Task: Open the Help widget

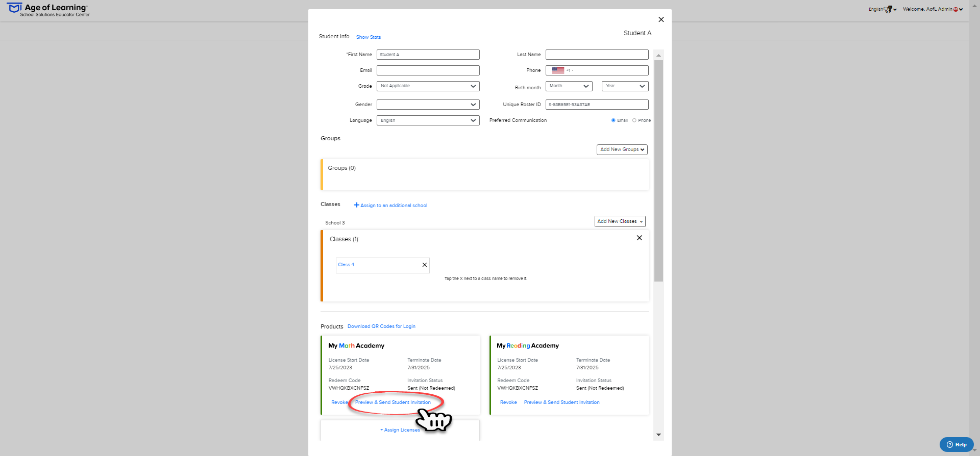Action: click(957, 444)
